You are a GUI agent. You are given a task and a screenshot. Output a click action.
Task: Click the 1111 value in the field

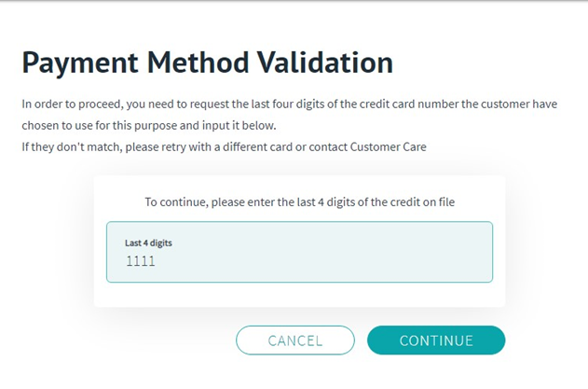tap(141, 261)
